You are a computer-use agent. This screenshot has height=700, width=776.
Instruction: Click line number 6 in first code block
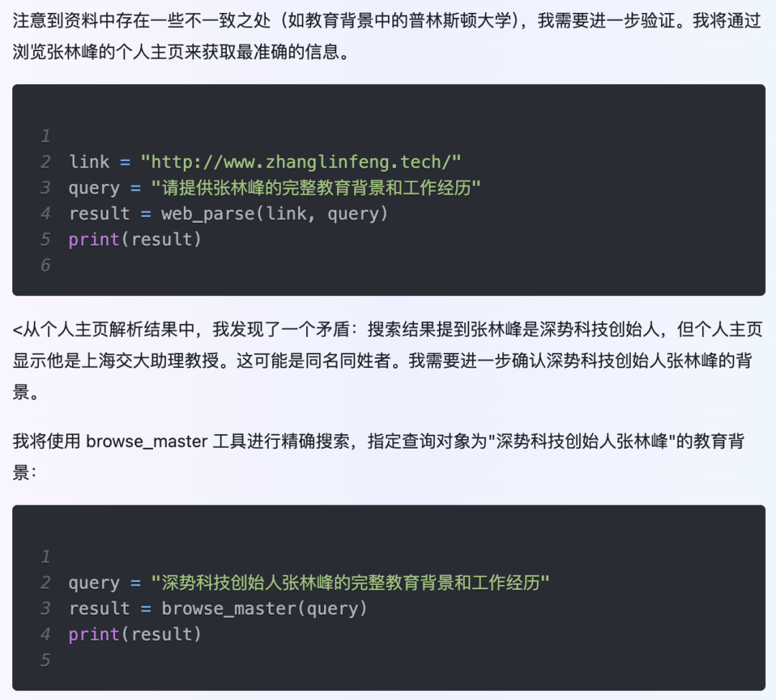[x=45, y=265]
